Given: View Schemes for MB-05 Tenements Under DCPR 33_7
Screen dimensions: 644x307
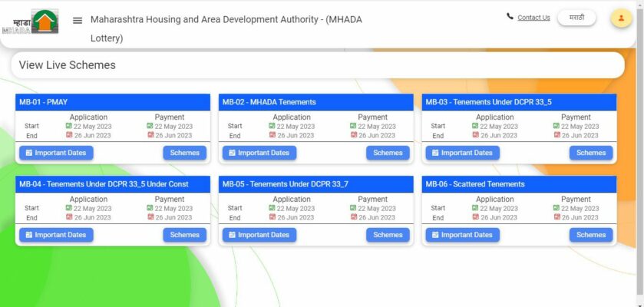Looking at the screenshot, I should click(x=388, y=235).
